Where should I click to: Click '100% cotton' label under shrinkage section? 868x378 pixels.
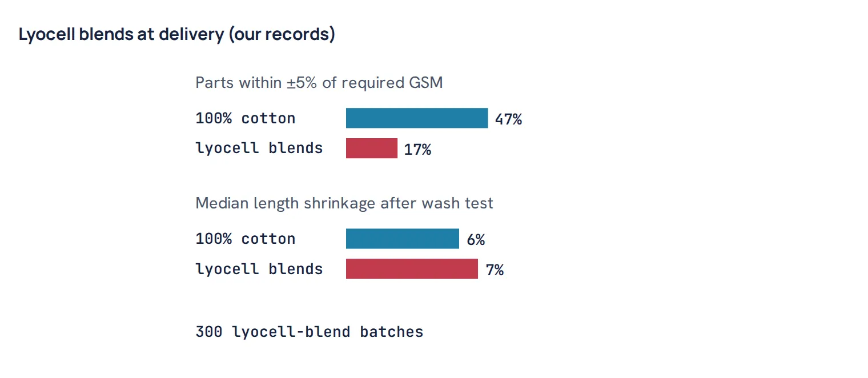[246, 239]
